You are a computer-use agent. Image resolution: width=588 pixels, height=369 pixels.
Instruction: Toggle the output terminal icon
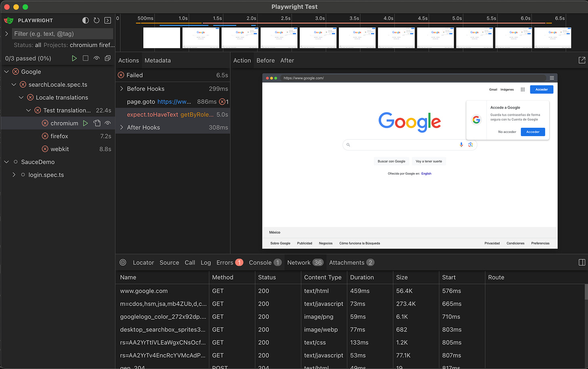coord(108,20)
